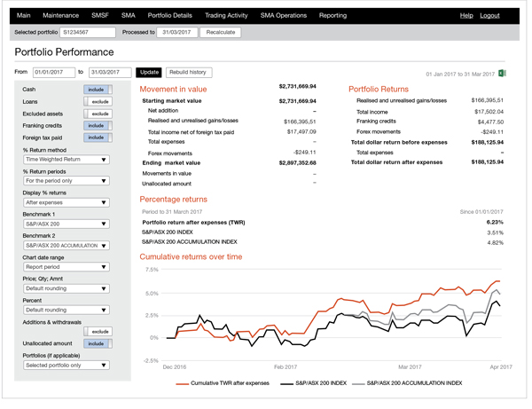This screenshot has height=409, width=532.
Task: Click Forex movements -$249.11 in Portfolio Returns
Action: coord(491,131)
